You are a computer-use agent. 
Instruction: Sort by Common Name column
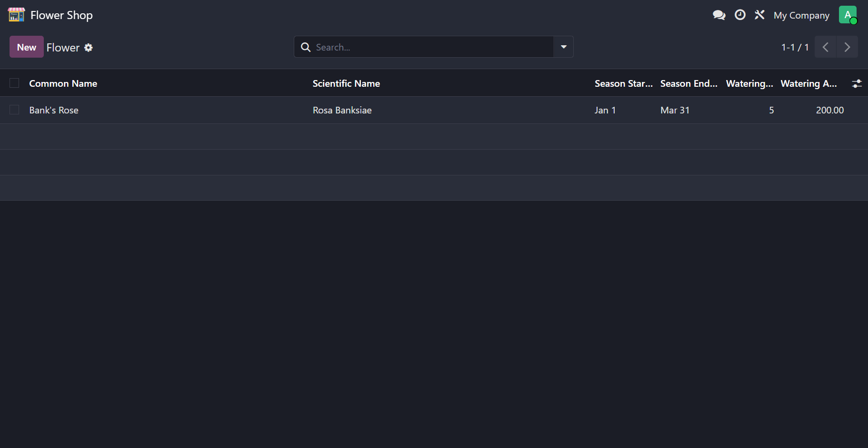[x=63, y=83]
